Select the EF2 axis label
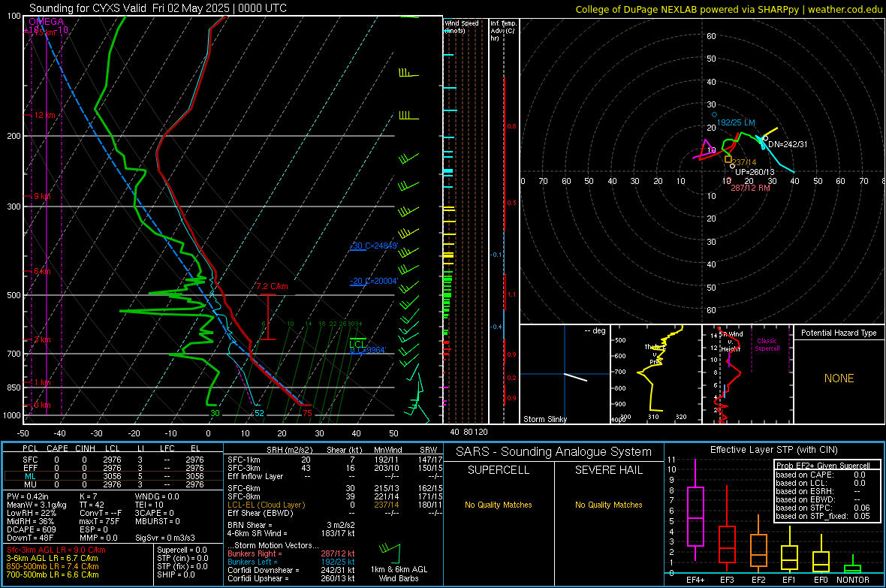Image resolution: width=886 pixels, height=588 pixels. coord(758,580)
